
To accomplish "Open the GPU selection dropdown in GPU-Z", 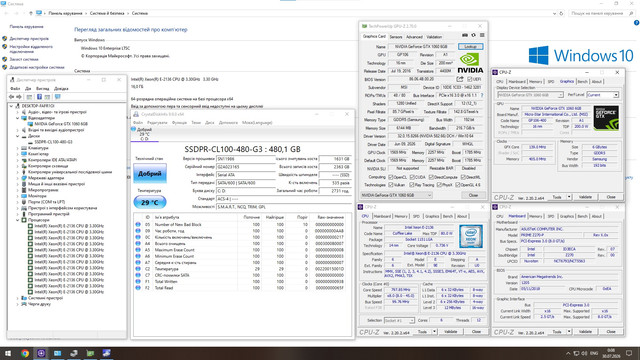I will (x=396, y=195).
